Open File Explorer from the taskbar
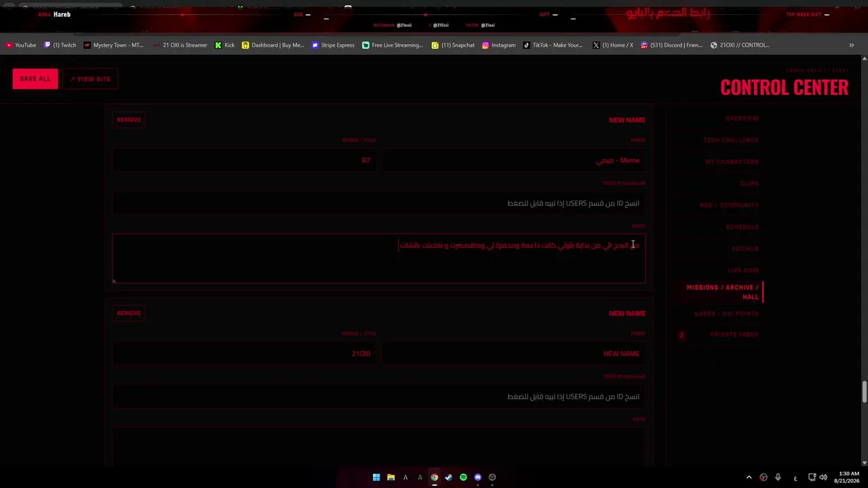Image resolution: width=868 pixels, height=488 pixels. 391,477
